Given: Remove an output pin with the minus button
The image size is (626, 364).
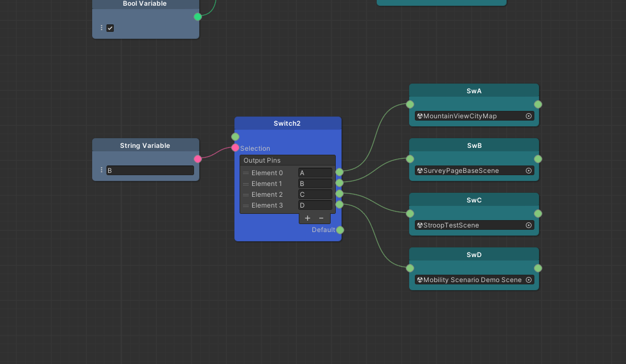Looking at the screenshot, I should pyautogui.click(x=321, y=218).
